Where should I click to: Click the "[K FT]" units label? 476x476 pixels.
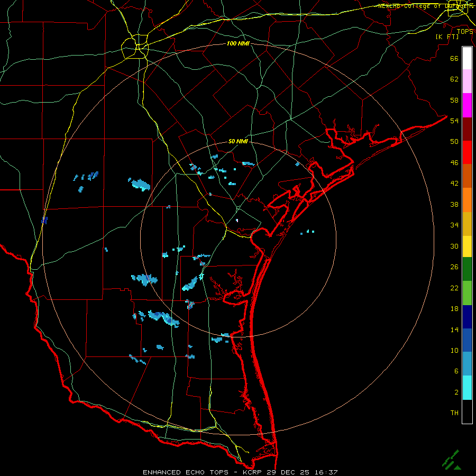point(447,36)
